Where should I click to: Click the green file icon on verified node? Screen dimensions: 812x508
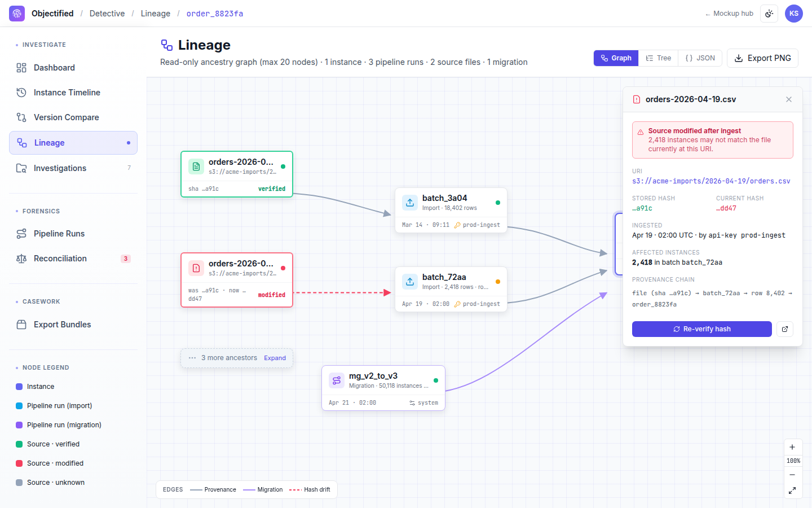click(196, 167)
